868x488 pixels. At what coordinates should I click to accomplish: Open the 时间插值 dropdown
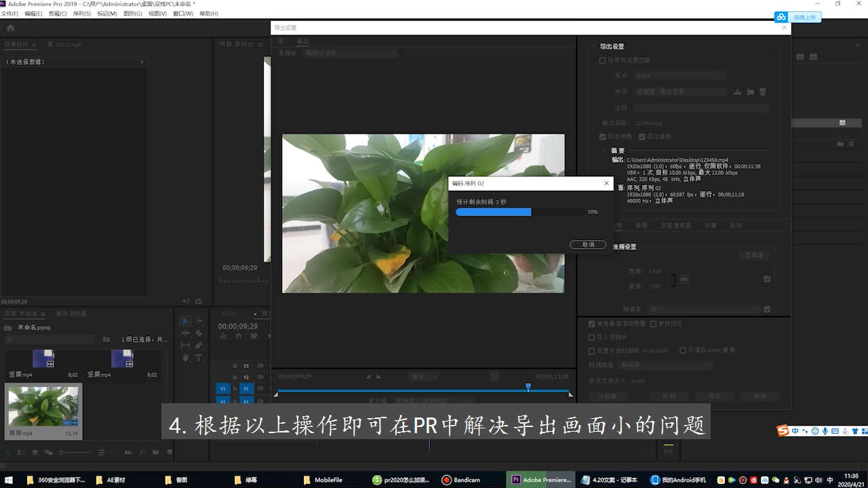(666, 365)
